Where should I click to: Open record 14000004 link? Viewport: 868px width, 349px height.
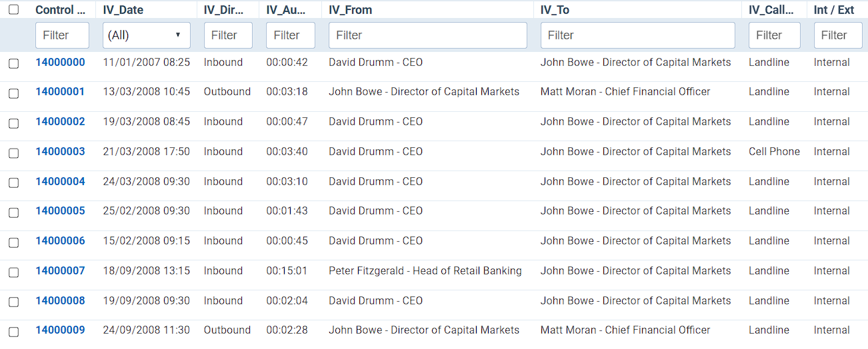[60, 181]
